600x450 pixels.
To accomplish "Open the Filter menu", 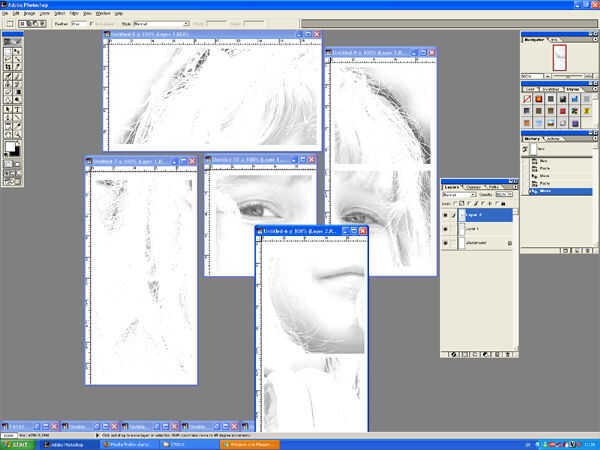I will 74,13.
